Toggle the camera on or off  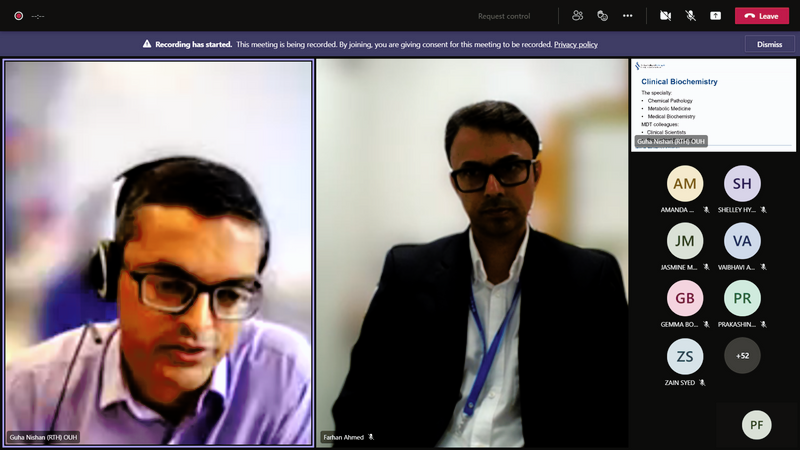click(665, 16)
